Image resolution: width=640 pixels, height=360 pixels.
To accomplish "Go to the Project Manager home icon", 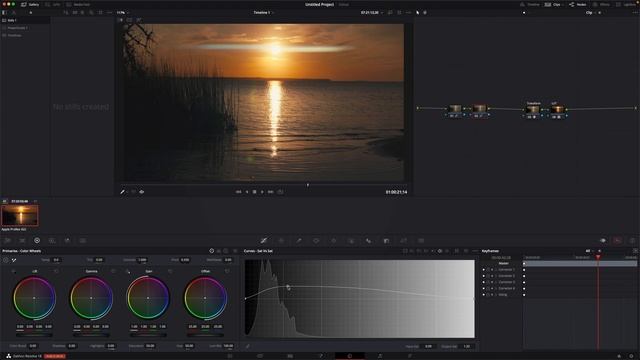I will pyautogui.click(x=619, y=356).
